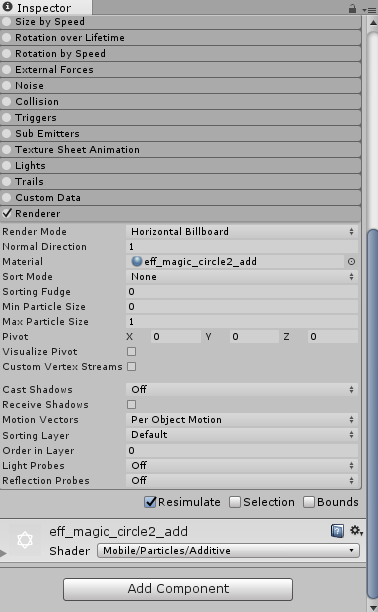Image resolution: width=378 pixels, height=612 pixels.
Task: Check the Bounds checkbox
Action: [309, 502]
